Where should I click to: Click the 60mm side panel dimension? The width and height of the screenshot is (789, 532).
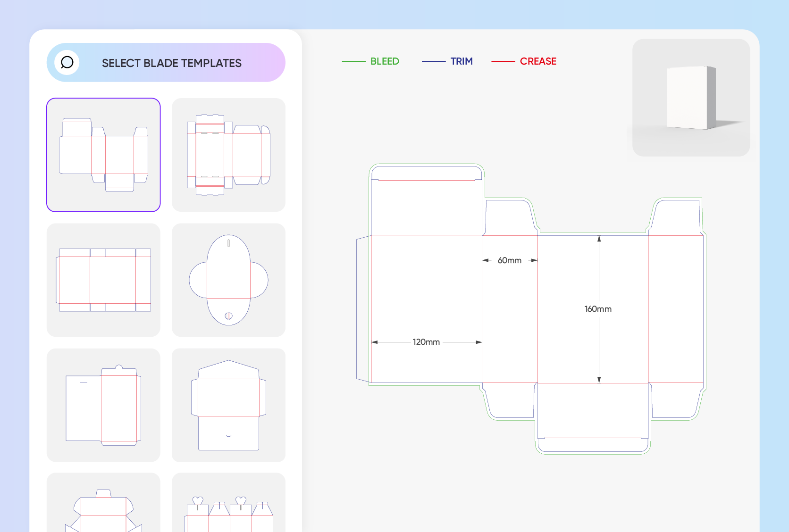(x=510, y=260)
